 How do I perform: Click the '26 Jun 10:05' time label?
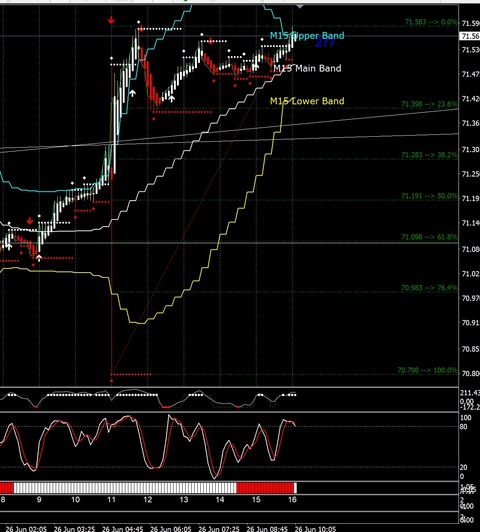[315, 529]
